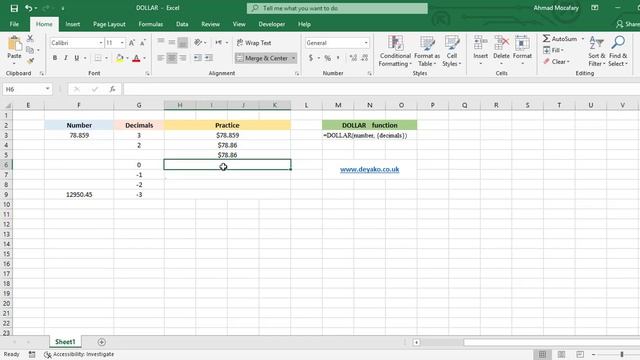Open the Font size dropdown
The width and height of the screenshot is (640, 360).
(x=122, y=43)
